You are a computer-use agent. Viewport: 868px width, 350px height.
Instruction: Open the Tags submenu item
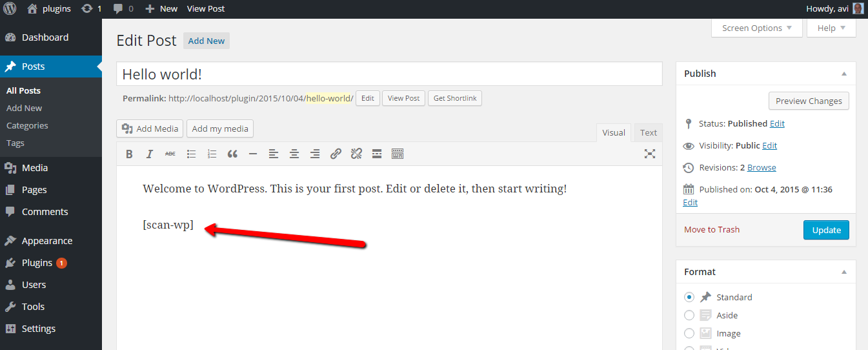click(x=15, y=143)
